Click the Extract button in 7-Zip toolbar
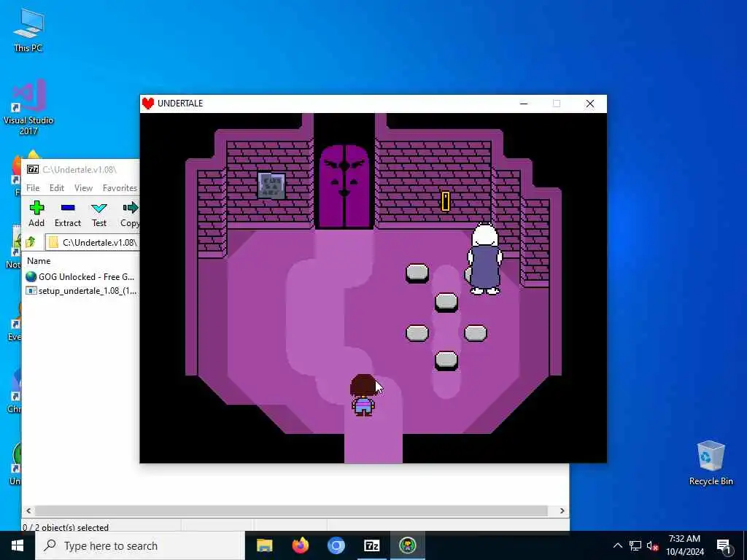747x560 pixels. coord(68,214)
